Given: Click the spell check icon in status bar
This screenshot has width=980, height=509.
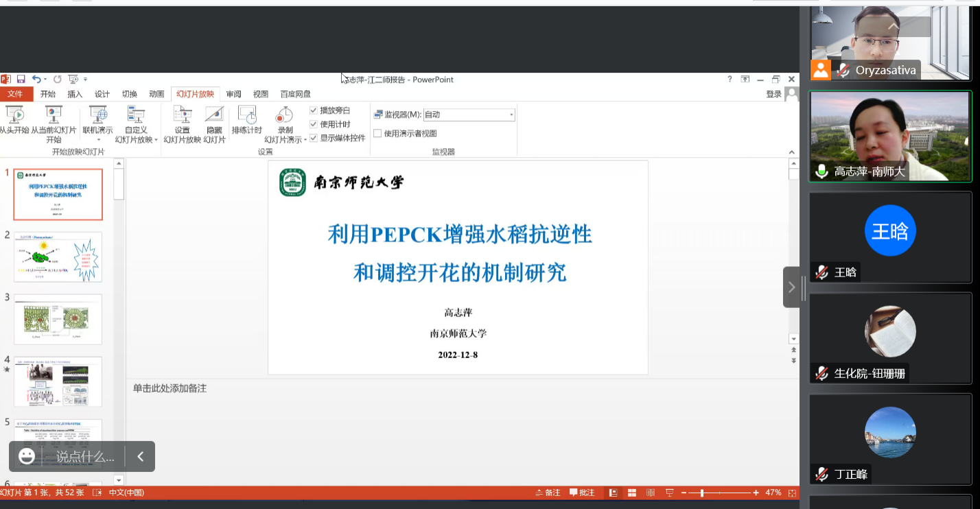Looking at the screenshot, I should (97, 493).
